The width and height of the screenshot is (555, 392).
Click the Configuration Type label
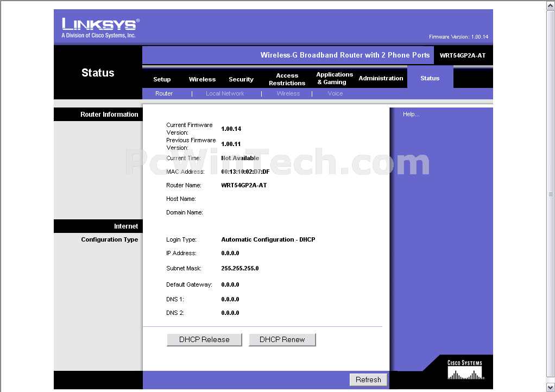(x=109, y=239)
